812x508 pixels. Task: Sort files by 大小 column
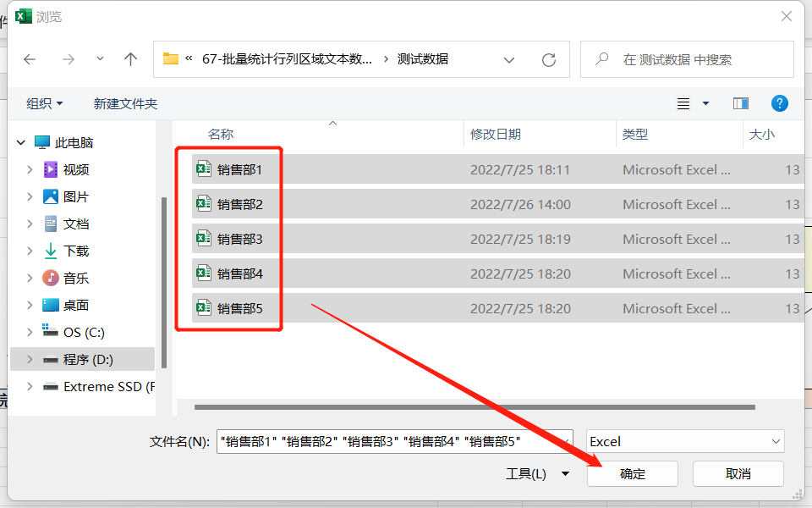click(x=762, y=135)
